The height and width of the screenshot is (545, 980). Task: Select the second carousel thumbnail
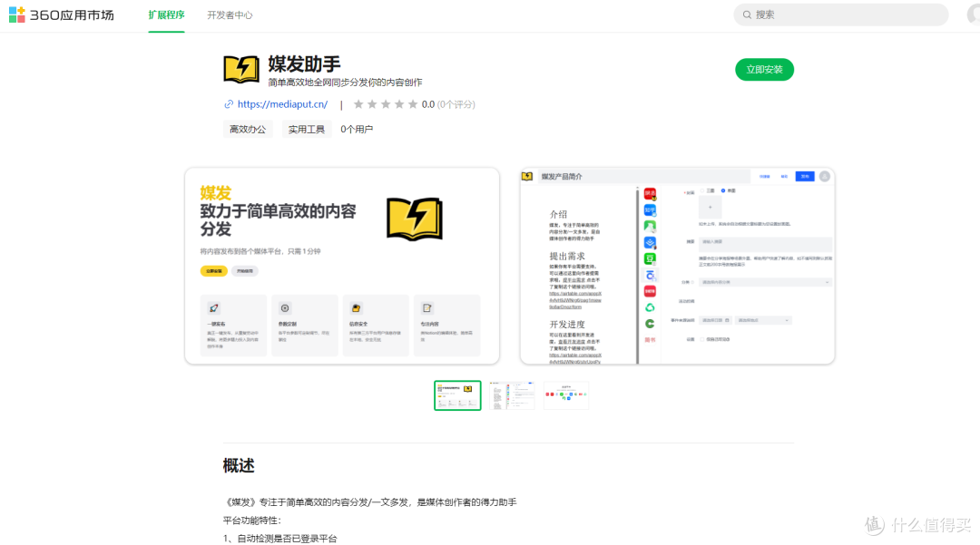pyautogui.click(x=512, y=395)
